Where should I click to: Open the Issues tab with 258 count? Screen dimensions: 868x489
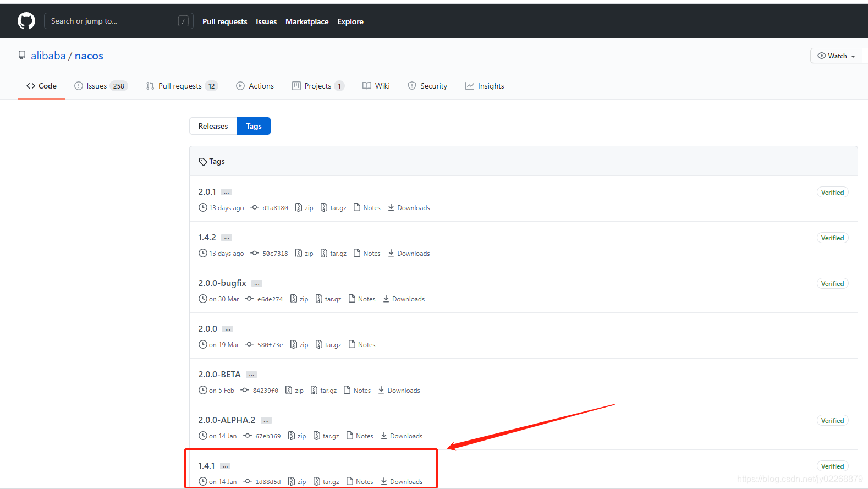(x=101, y=86)
